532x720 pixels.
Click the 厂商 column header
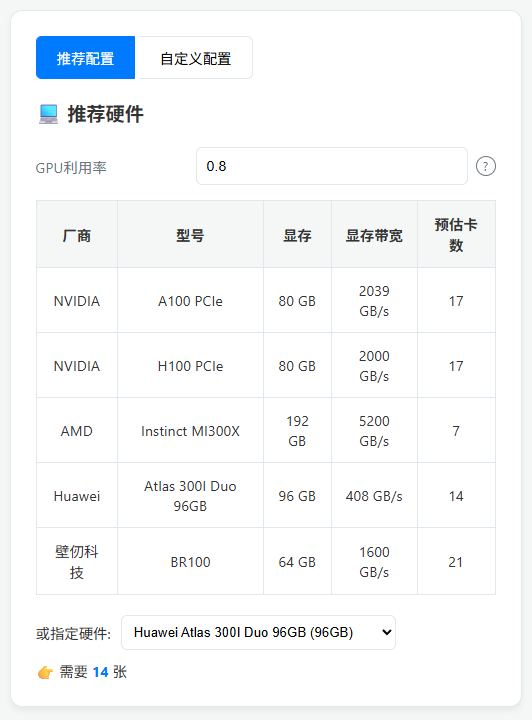77,235
